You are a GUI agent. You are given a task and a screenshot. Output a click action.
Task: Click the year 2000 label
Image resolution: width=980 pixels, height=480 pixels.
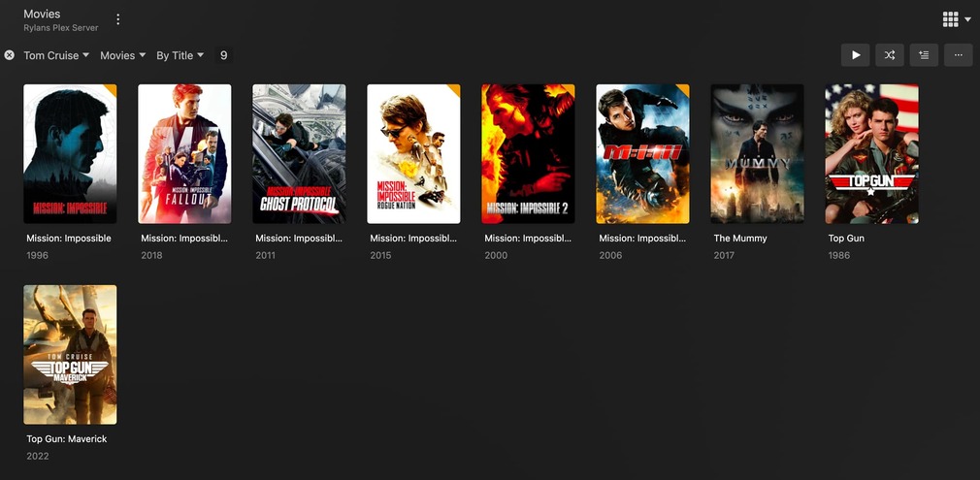tap(496, 255)
